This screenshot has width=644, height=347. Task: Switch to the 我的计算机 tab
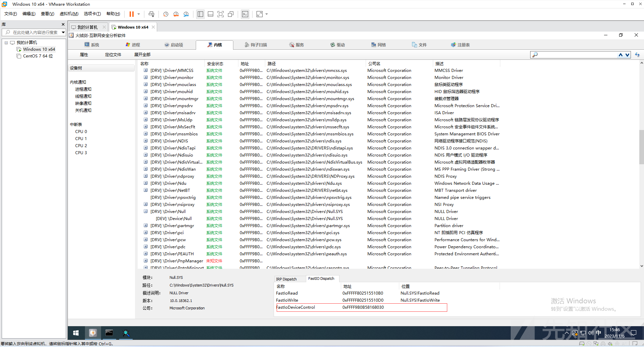(x=87, y=27)
